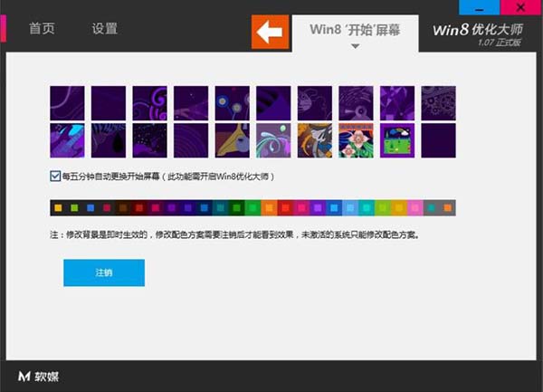Pick the bright orange color scheme swatch

[269, 208]
